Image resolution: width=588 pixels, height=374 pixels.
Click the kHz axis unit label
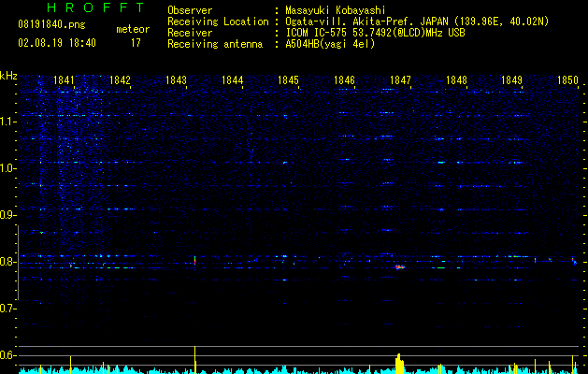pyautogui.click(x=8, y=76)
